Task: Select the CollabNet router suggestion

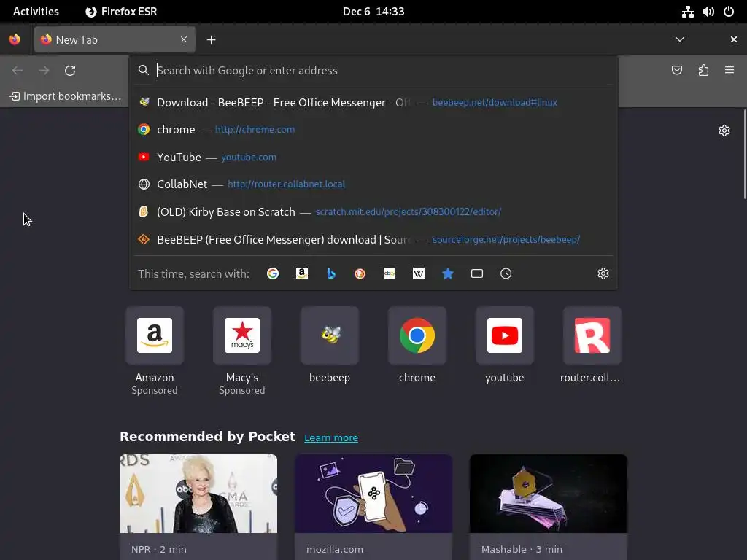Action: tap(373, 184)
